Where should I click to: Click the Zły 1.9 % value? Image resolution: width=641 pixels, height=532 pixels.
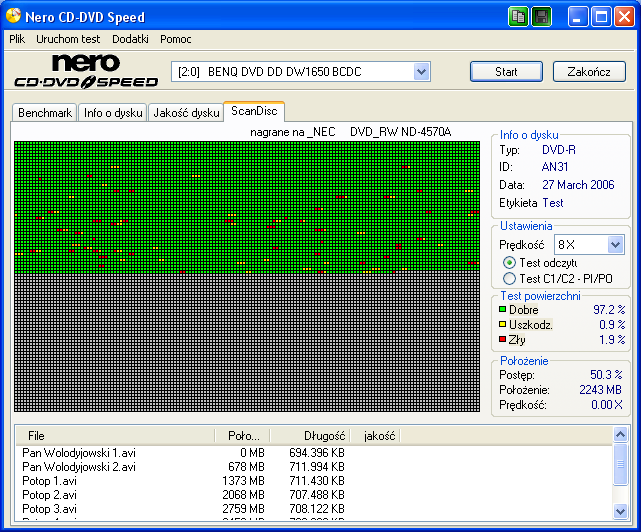[x=612, y=339]
